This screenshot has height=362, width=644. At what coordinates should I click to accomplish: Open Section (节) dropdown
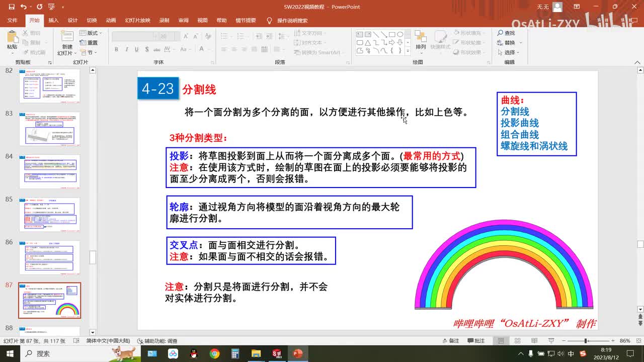(x=89, y=52)
